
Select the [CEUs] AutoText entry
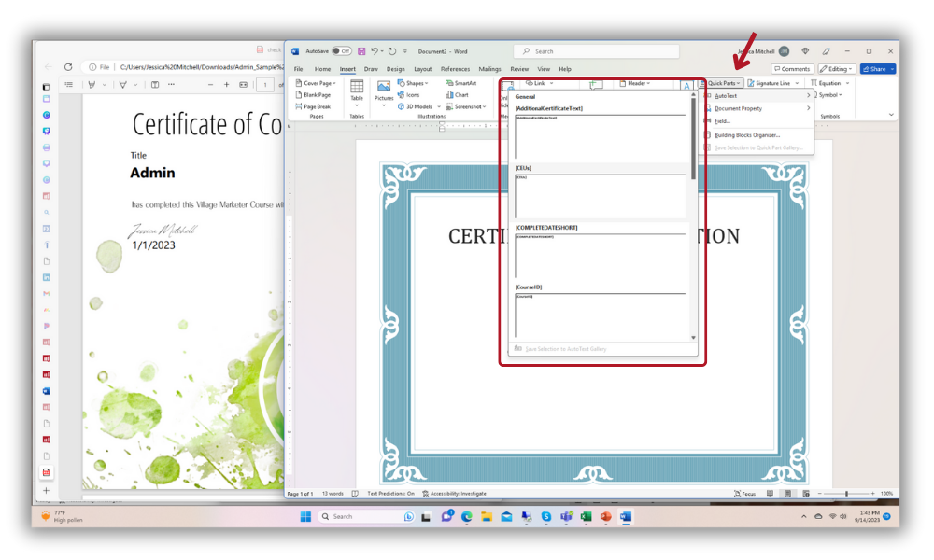click(600, 191)
